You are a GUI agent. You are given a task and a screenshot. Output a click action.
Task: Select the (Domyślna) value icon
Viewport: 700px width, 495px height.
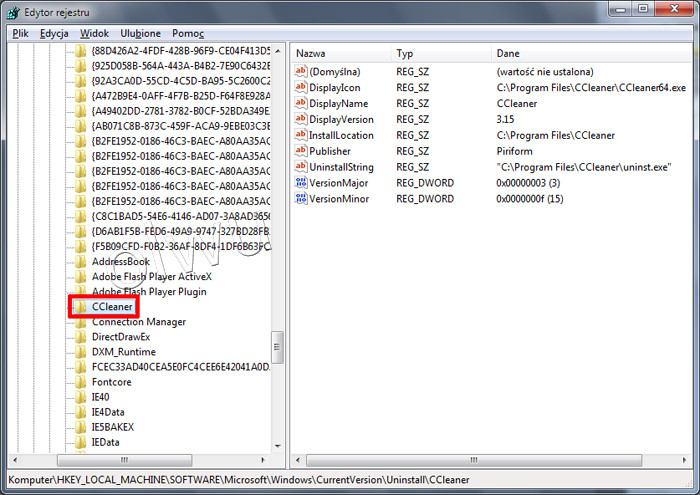pos(301,71)
